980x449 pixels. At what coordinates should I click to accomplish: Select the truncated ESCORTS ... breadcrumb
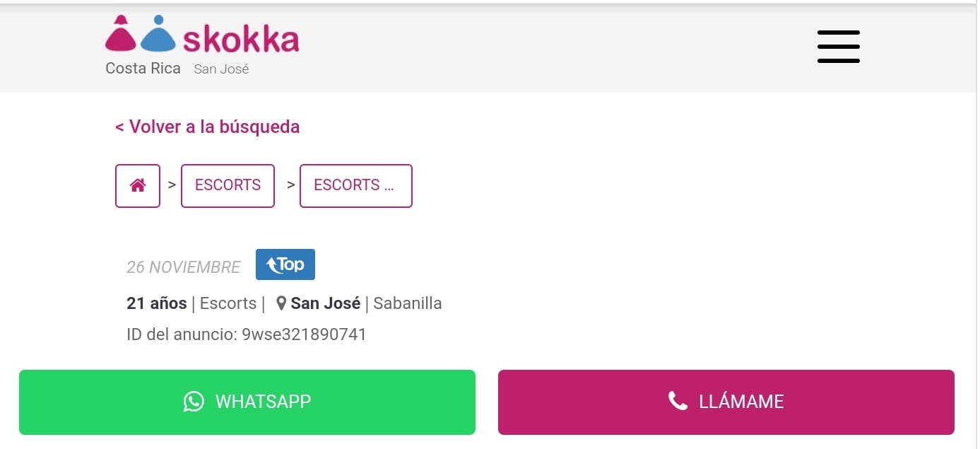[x=355, y=186]
